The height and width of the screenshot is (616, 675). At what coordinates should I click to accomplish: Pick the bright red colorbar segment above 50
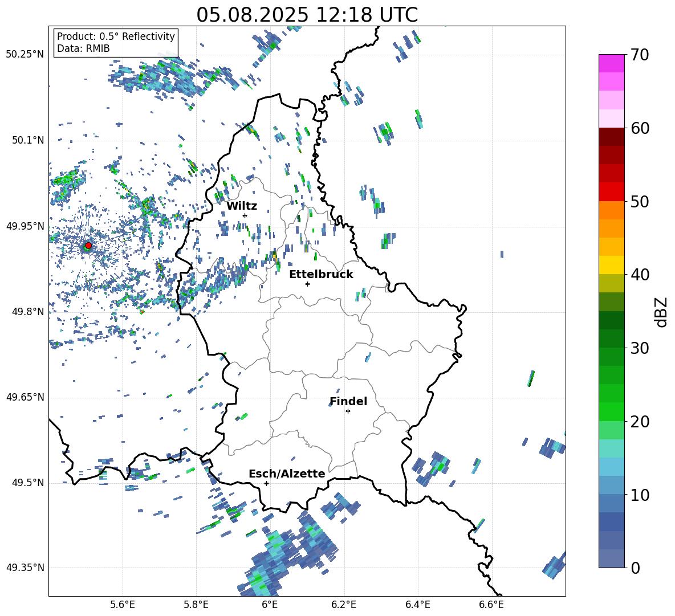coord(612,192)
